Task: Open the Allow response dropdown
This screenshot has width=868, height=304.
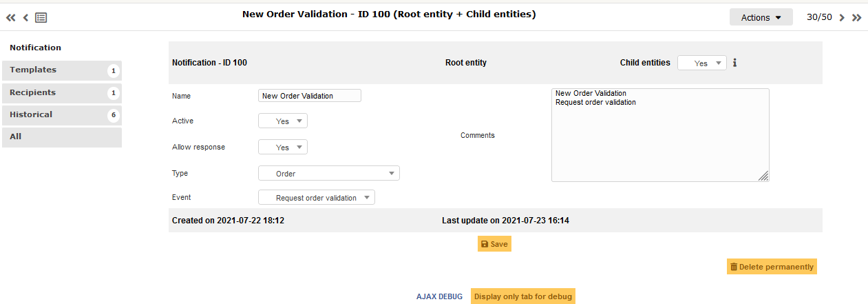Action: [283, 147]
